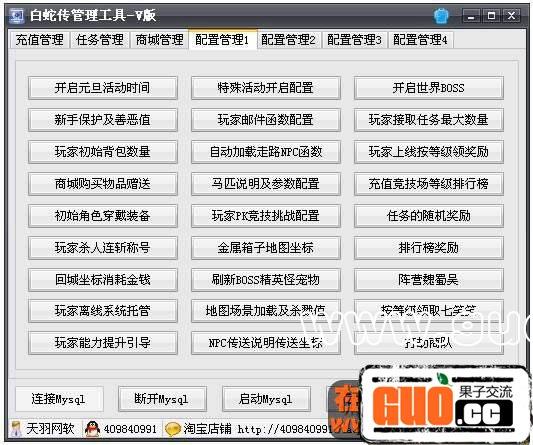Click the 开启世界BOSS button
Image resolution: width=533 pixels, height=445 pixels.
pos(429,88)
